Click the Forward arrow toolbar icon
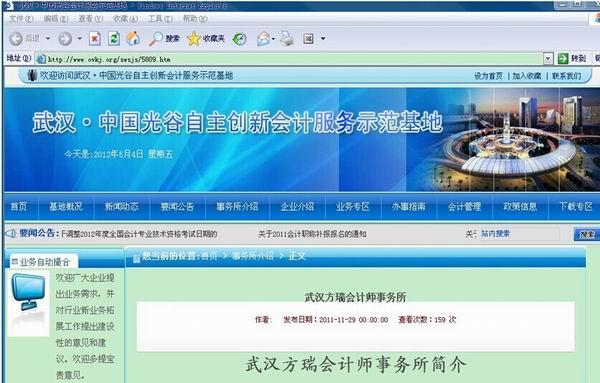 click(x=65, y=39)
